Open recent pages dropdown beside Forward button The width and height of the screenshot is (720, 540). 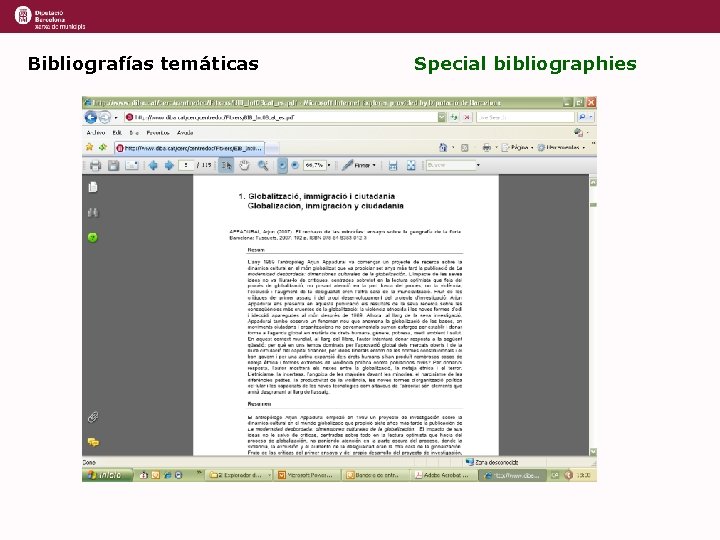pyautogui.click(x=116, y=118)
